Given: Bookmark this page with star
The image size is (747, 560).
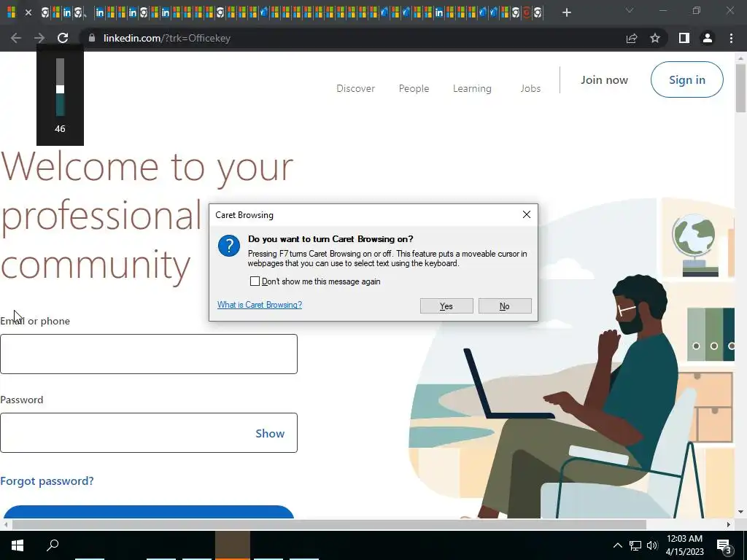Looking at the screenshot, I should click(655, 38).
